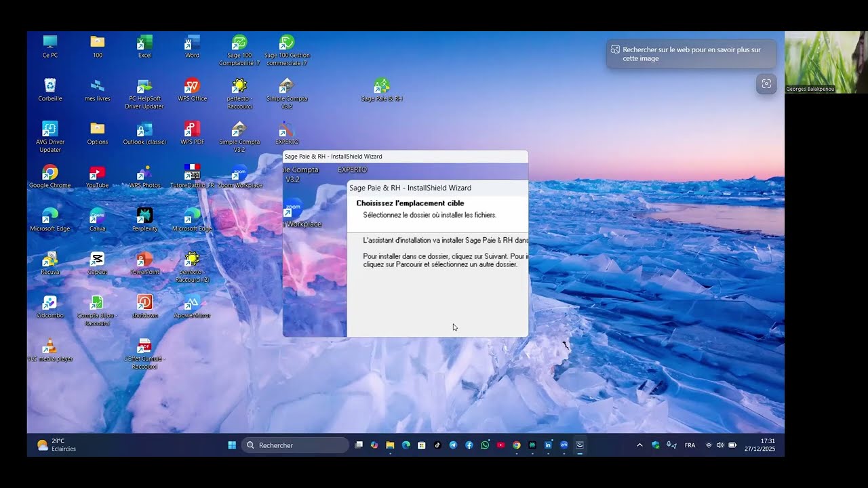This screenshot has height=488, width=868.
Task: Open the 29°C Eclaircies weather widget
Action: [56, 445]
